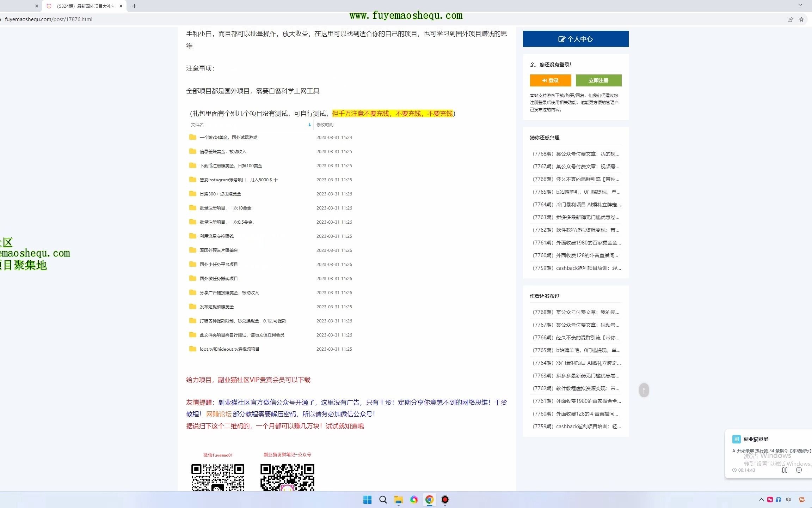Open folder 下载或注册赚美金，日撸100美金
The height and width of the screenshot is (508, 812).
(231, 166)
